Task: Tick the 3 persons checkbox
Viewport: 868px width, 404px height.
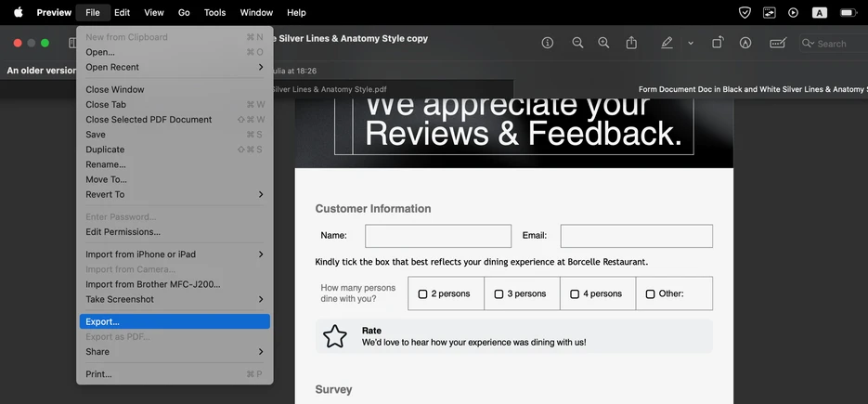Action: coord(499,294)
